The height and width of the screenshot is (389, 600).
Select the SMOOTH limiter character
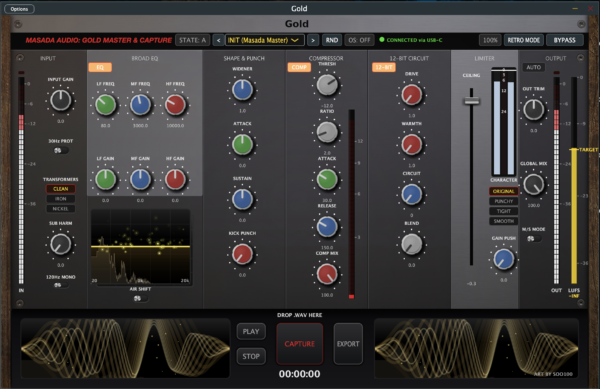click(x=504, y=221)
